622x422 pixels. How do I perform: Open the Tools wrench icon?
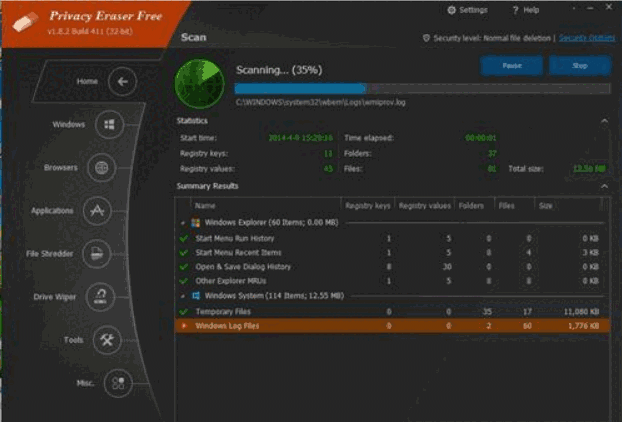(x=108, y=340)
